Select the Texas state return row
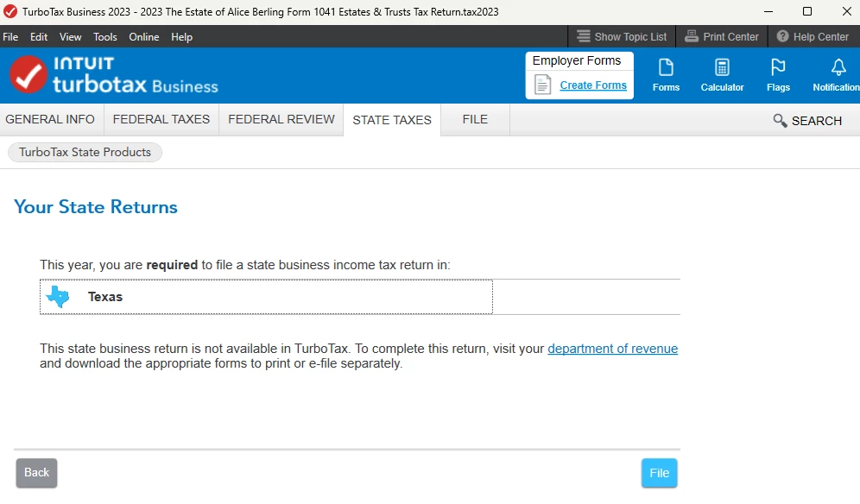 266,297
